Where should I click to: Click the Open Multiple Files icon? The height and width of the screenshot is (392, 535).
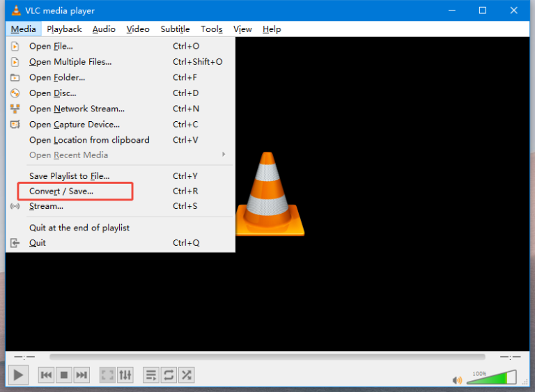point(15,62)
